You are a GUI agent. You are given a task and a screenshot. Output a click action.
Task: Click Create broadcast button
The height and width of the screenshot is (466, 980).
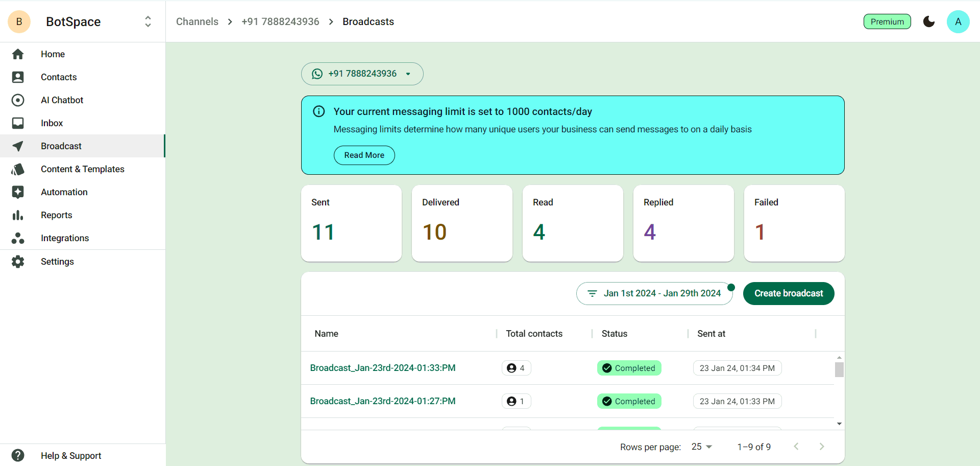tap(789, 293)
